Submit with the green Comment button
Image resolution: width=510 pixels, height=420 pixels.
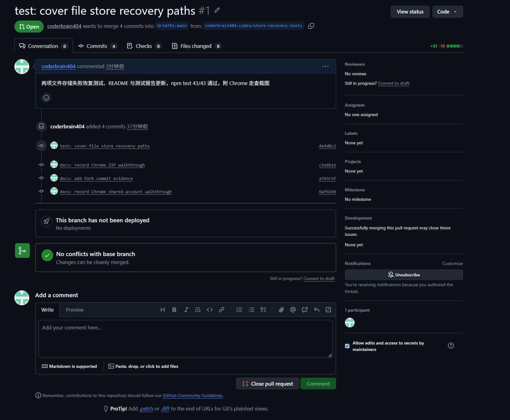coord(318,384)
